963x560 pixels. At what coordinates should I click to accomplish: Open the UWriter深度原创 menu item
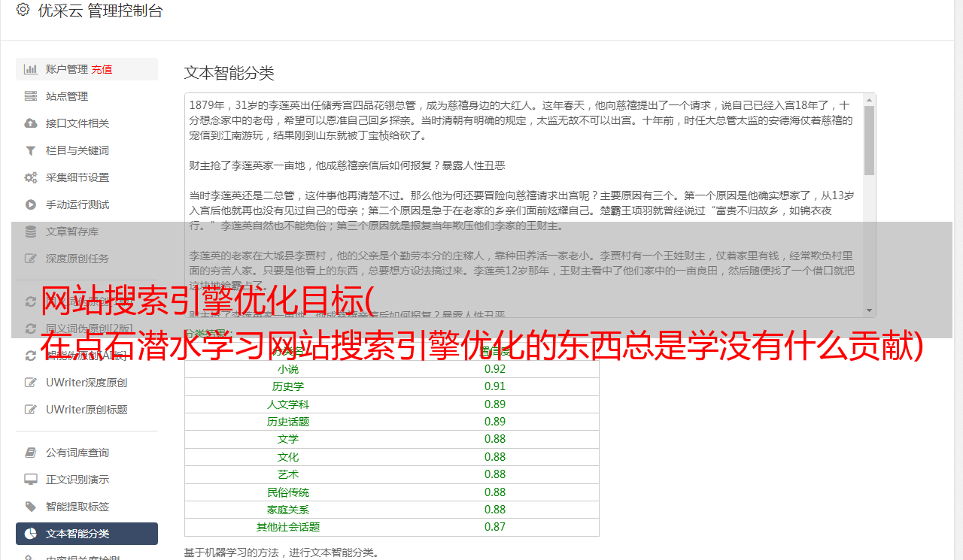(x=87, y=383)
